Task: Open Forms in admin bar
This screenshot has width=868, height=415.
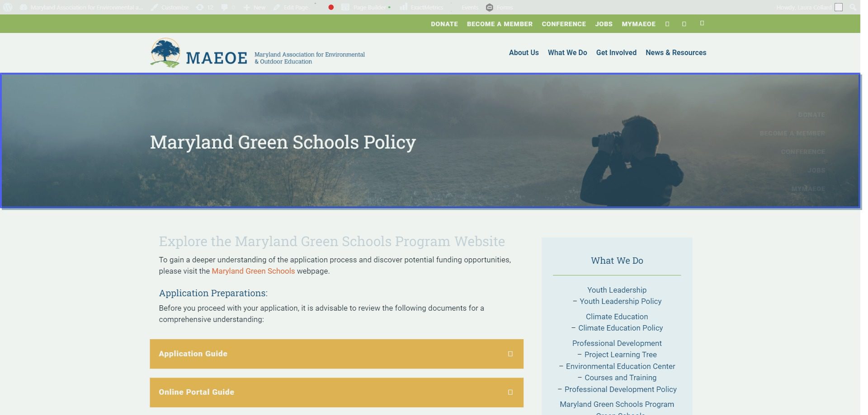Action: tap(500, 7)
